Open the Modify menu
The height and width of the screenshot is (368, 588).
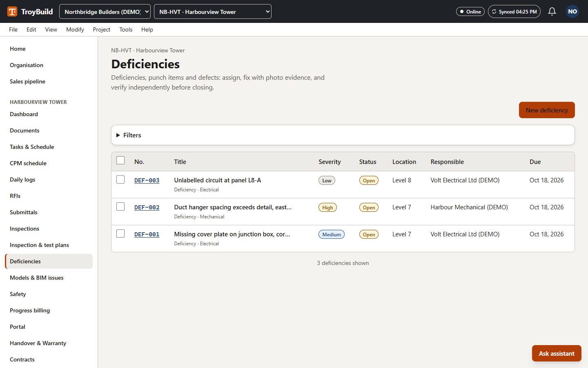click(75, 29)
